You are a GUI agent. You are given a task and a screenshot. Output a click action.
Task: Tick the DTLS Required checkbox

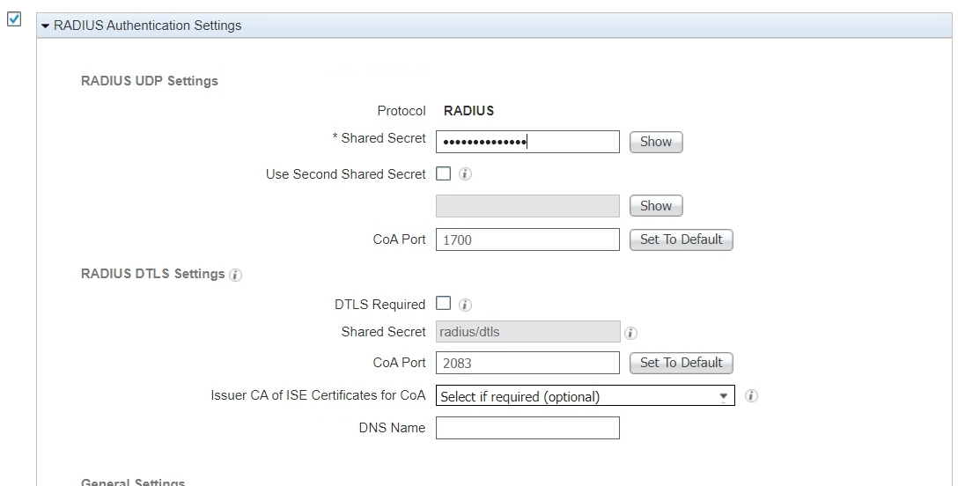(444, 304)
